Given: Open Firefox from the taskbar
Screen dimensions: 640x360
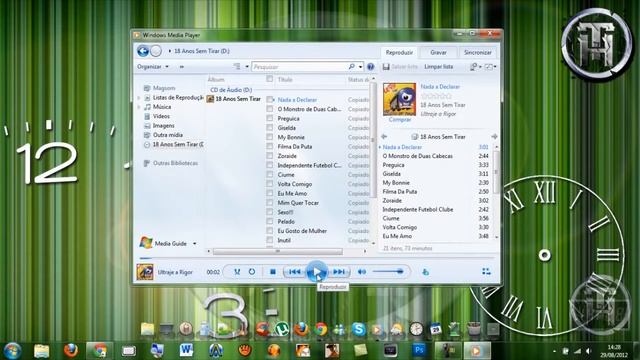Looking at the screenshot, I should click(x=71, y=350).
